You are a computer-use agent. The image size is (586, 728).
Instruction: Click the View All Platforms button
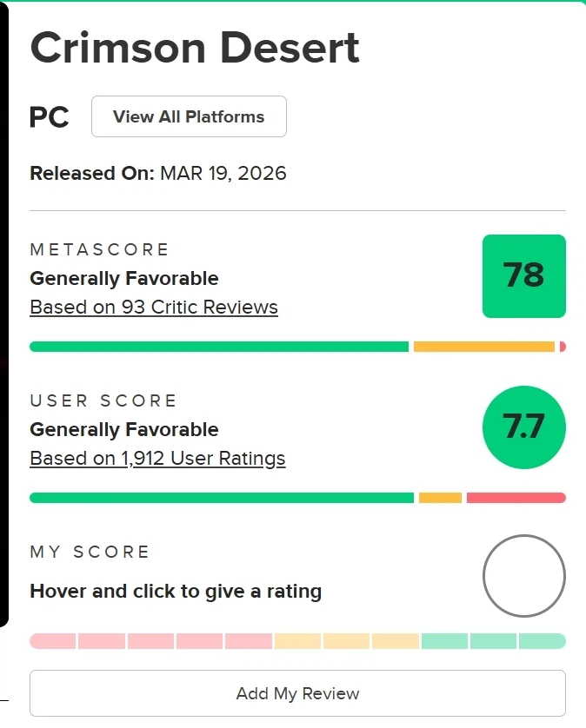[189, 116]
